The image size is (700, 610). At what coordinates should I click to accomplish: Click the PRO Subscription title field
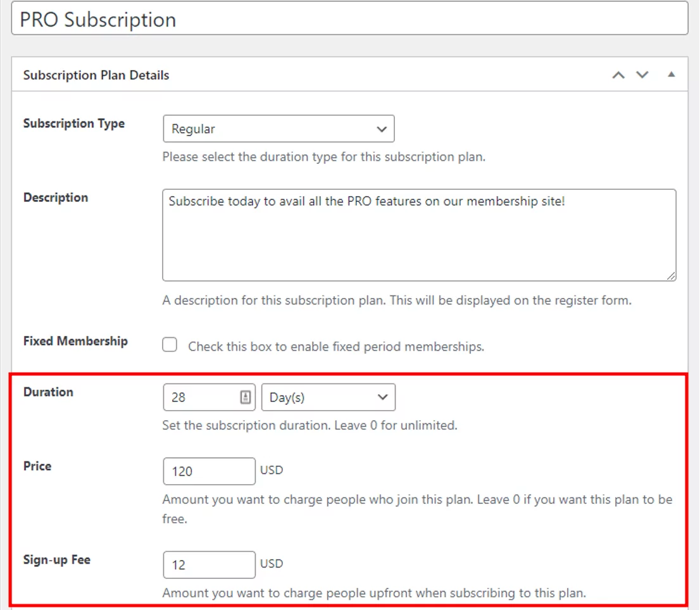click(349, 19)
